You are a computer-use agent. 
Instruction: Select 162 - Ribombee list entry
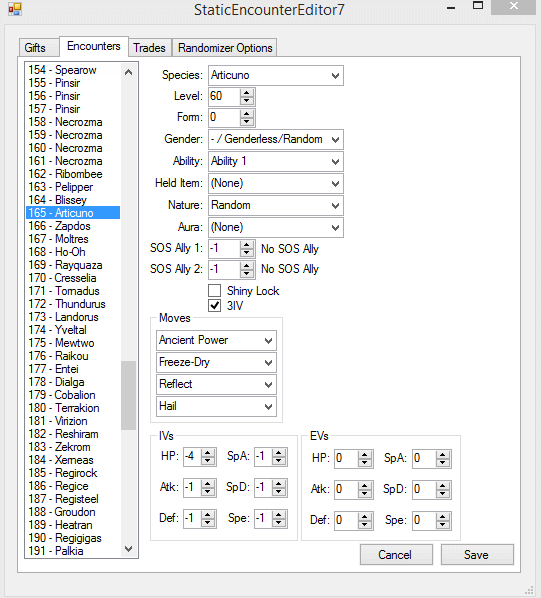73,174
